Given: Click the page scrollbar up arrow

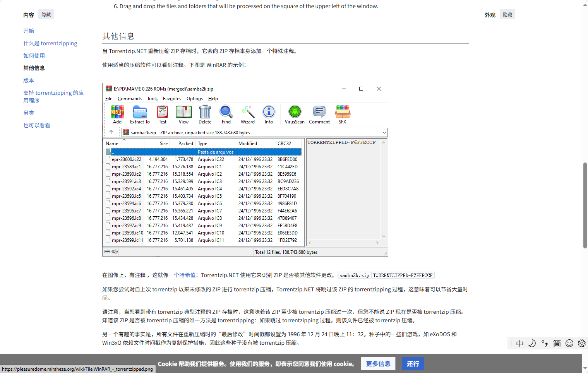Looking at the screenshot, I should point(585,5).
